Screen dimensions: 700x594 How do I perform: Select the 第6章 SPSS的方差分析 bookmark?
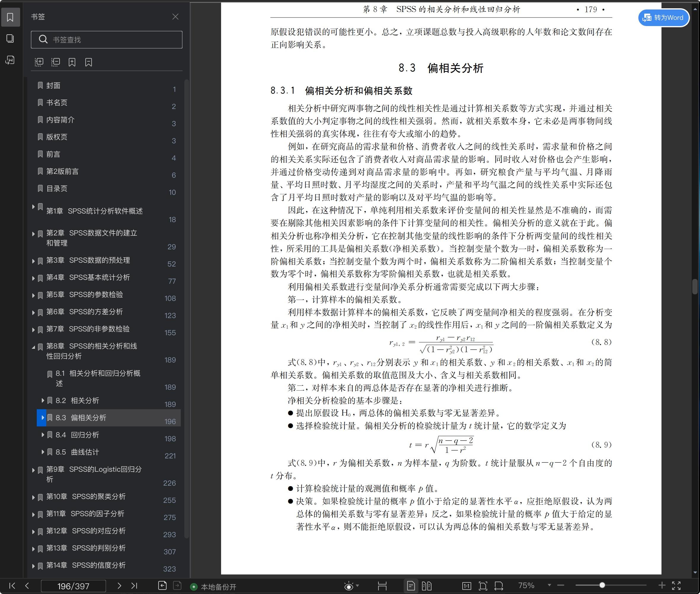coord(84,312)
